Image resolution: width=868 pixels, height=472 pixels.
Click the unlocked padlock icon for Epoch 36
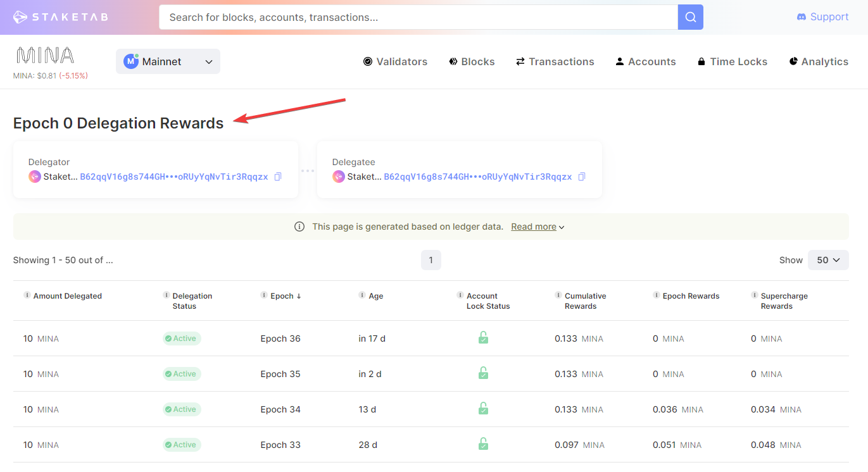point(483,338)
